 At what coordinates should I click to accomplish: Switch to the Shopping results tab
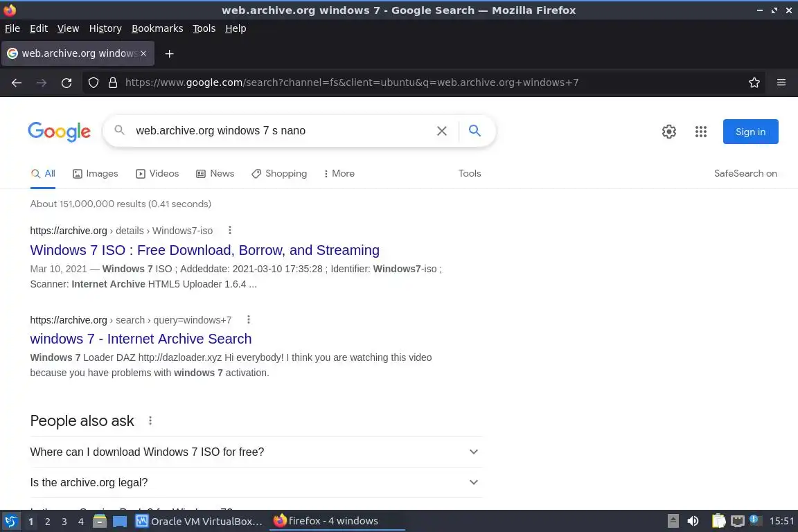point(279,174)
